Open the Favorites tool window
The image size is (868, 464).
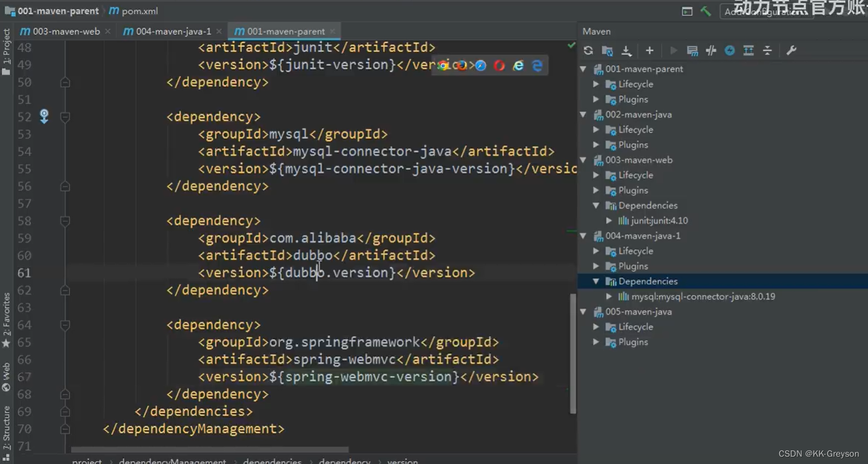6,320
